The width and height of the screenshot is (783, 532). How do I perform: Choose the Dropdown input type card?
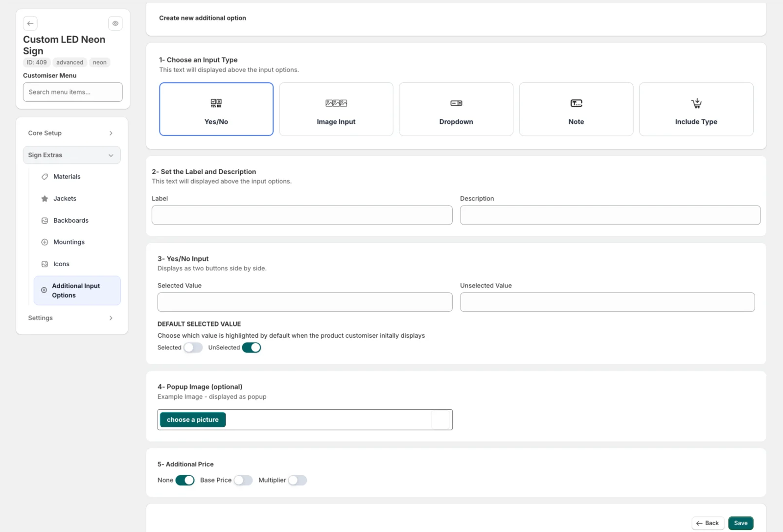(456, 109)
